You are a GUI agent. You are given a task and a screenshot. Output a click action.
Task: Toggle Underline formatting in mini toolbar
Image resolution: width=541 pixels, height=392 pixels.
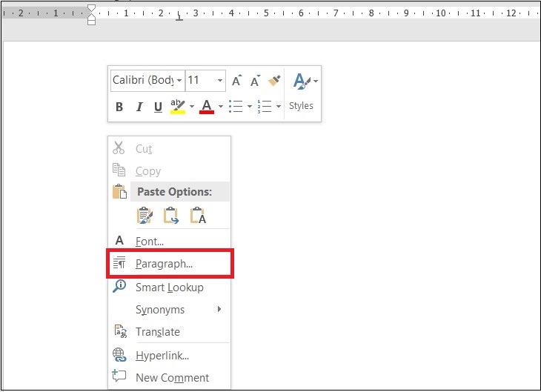click(x=158, y=107)
